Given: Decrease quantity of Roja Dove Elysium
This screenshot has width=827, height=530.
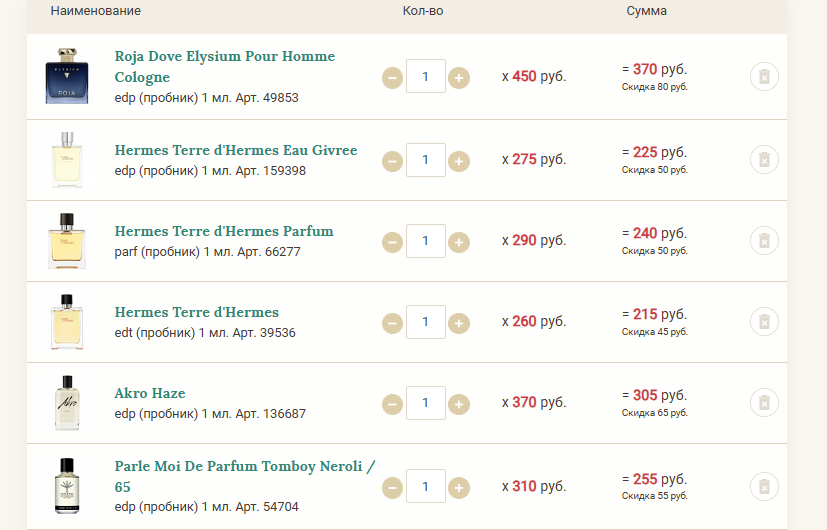Looking at the screenshot, I should point(393,78).
